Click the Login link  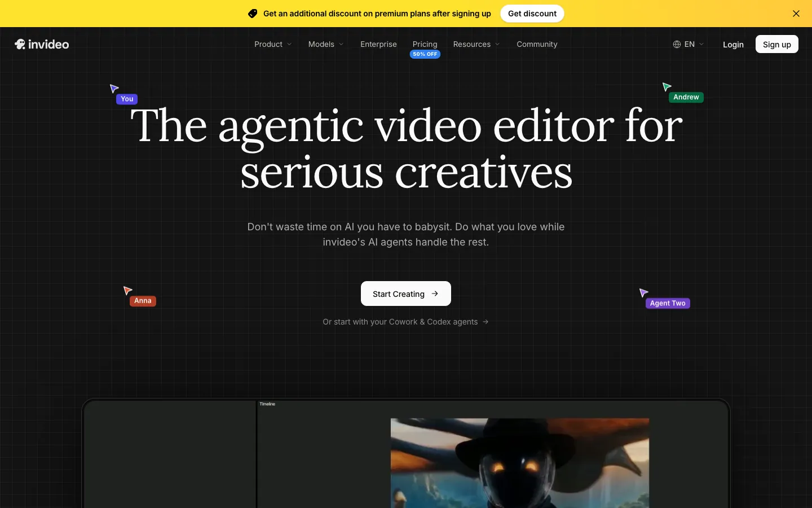733,45
